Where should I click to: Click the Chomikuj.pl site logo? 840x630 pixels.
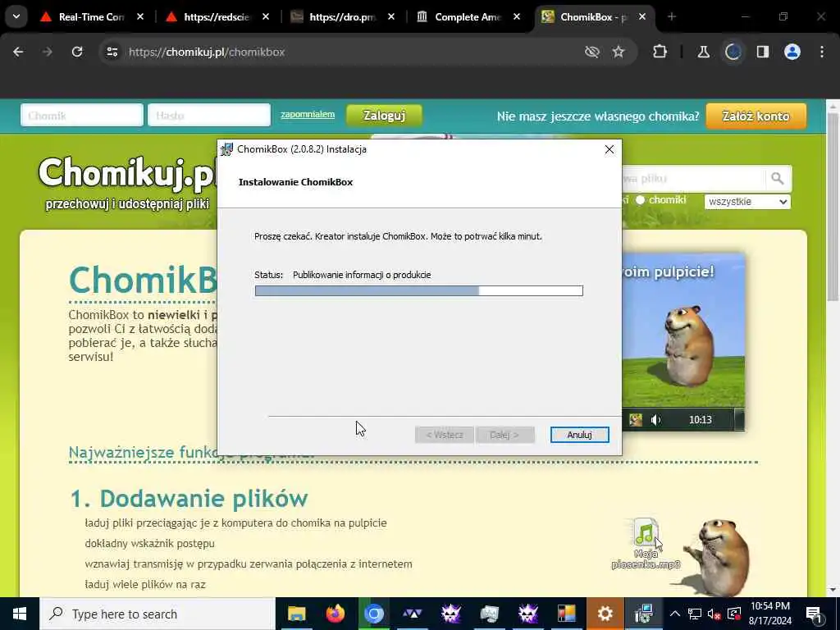coord(127,173)
